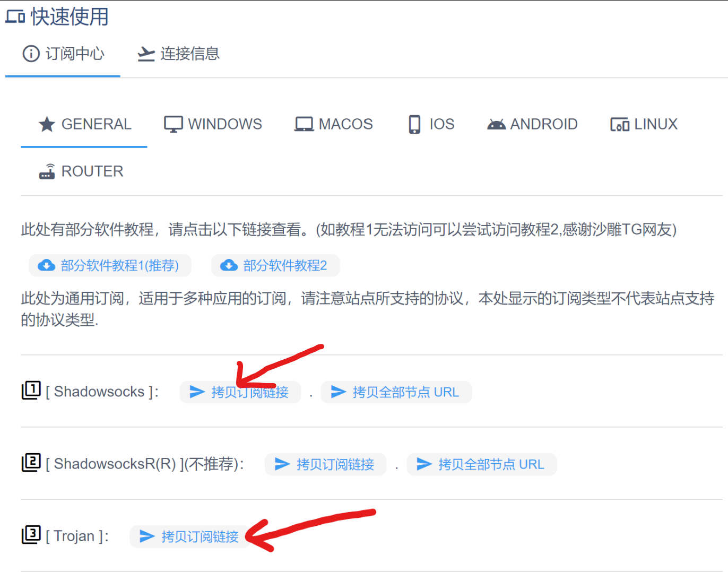Screen dimensions: 728x572
Task: Click the monitor icon for WINDOWS
Action: (173, 124)
